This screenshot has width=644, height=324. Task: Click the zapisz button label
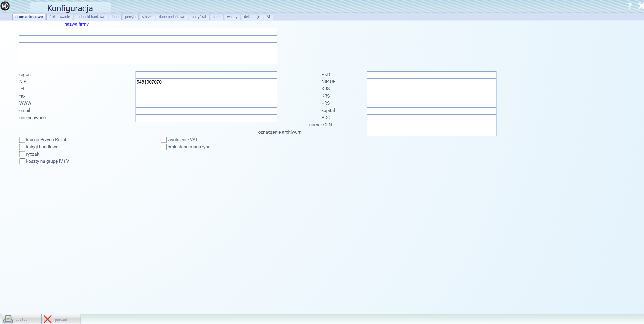pyautogui.click(x=22, y=320)
